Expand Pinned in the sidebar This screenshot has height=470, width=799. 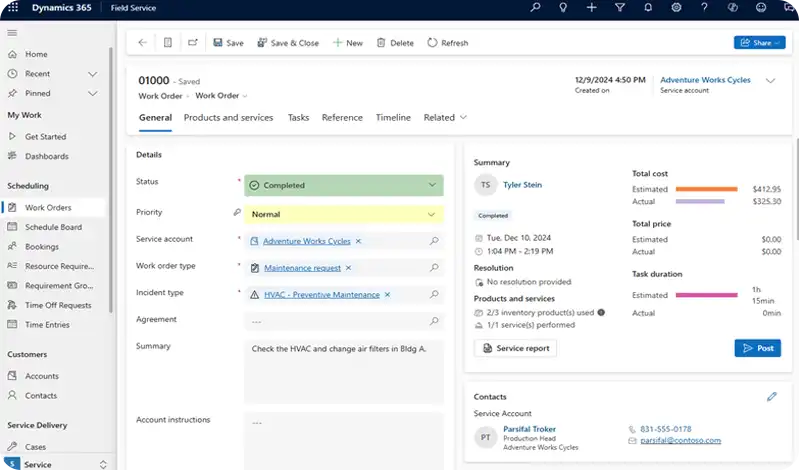coord(92,93)
